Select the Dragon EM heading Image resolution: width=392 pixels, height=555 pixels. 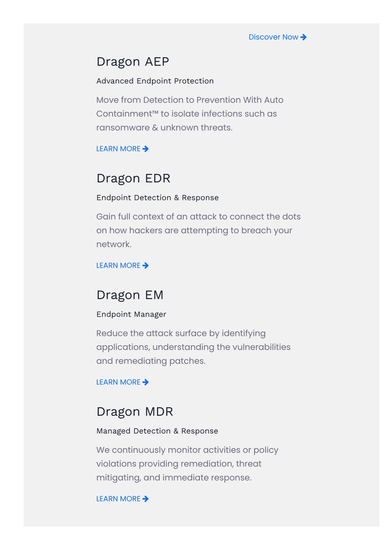coord(130,295)
